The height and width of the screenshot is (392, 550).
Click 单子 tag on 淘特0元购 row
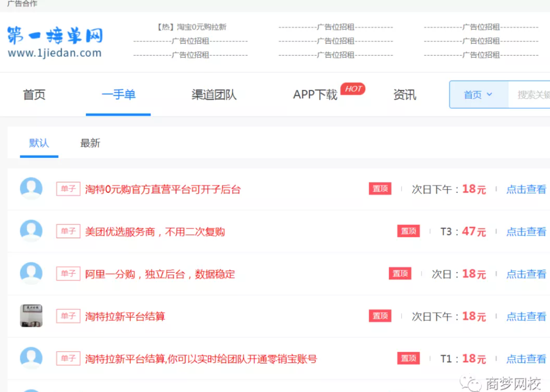coord(68,189)
